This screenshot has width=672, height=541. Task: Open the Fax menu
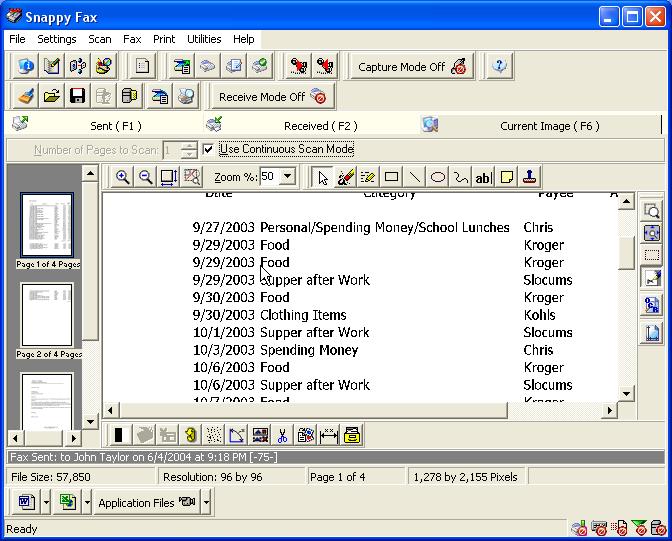pos(132,39)
